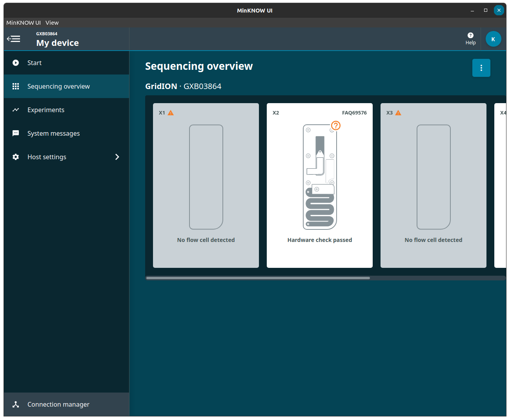Image resolution: width=510 pixels, height=420 pixels.
Task: Click the Experiments chart line icon
Action: [16, 110]
